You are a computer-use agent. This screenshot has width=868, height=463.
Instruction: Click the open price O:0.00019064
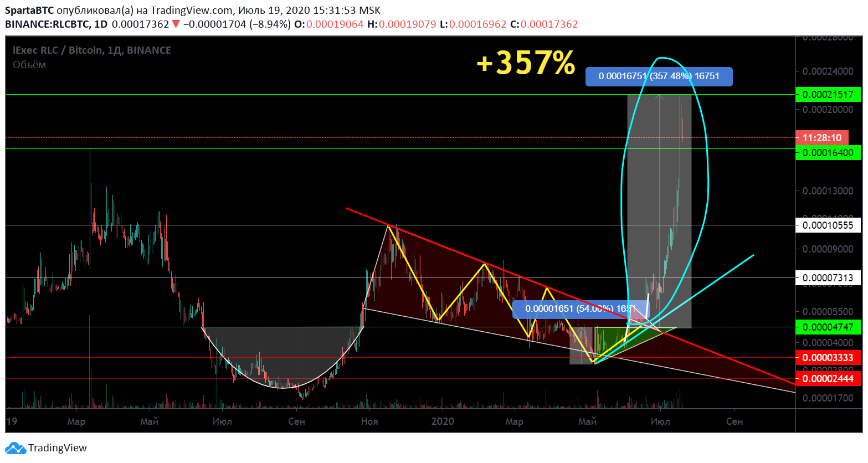[328, 24]
